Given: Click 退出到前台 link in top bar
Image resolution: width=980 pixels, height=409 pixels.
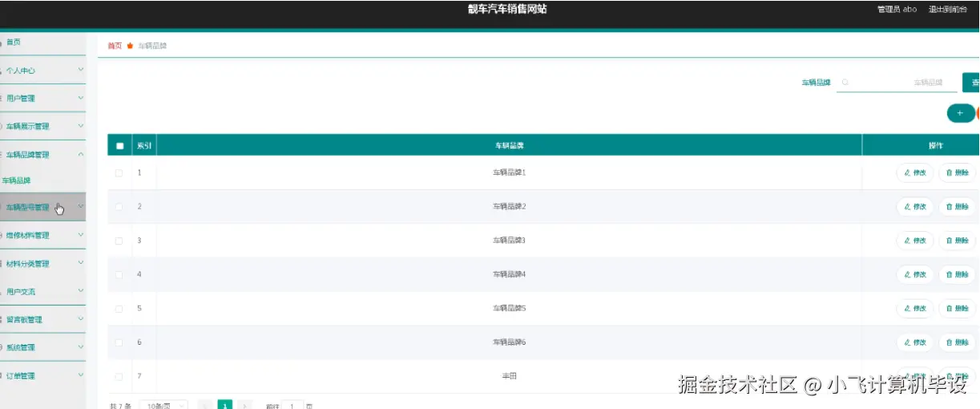Looking at the screenshot, I should (947, 10).
